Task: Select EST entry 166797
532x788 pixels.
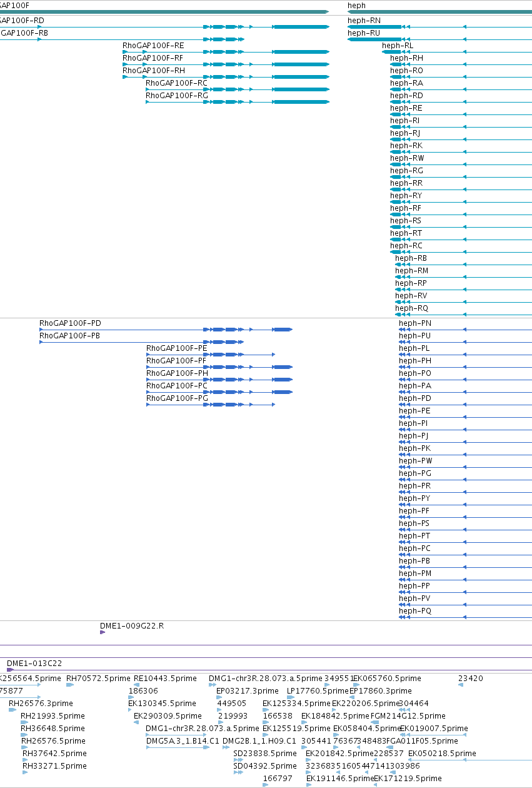Action: coord(278,779)
